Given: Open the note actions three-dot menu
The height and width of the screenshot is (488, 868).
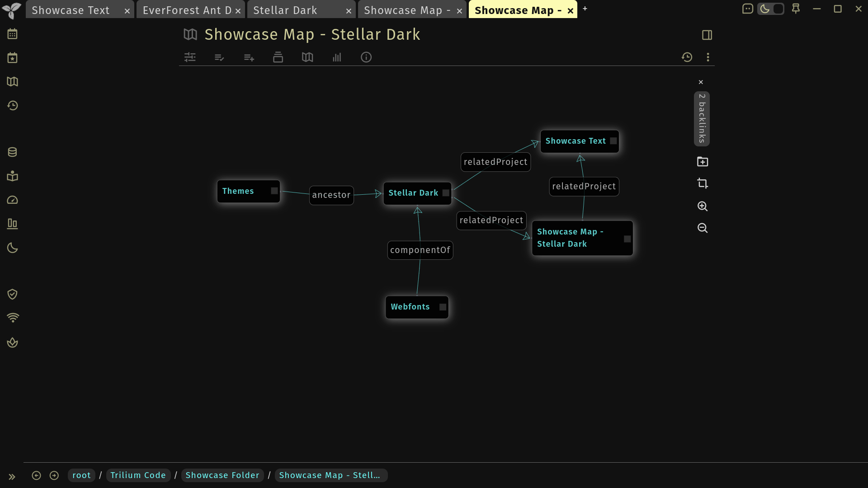Looking at the screenshot, I should (x=708, y=57).
